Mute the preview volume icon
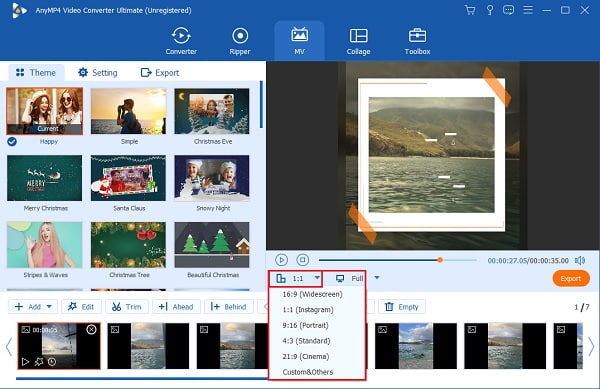 click(580, 260)
